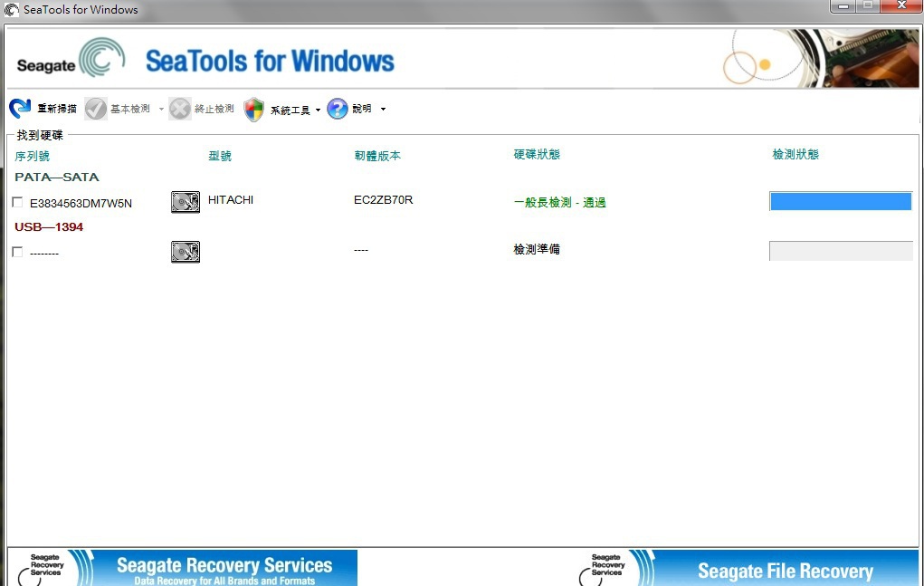
Task: Click the USB—1394 group heading
Action: [x=49, y=227]
